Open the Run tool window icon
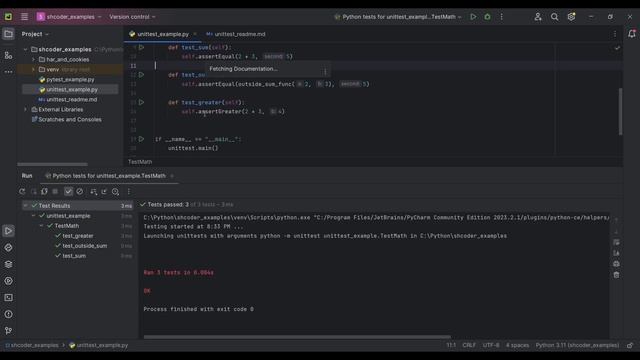The width and height of the screenshot is (640, 360). pos(8,231)
